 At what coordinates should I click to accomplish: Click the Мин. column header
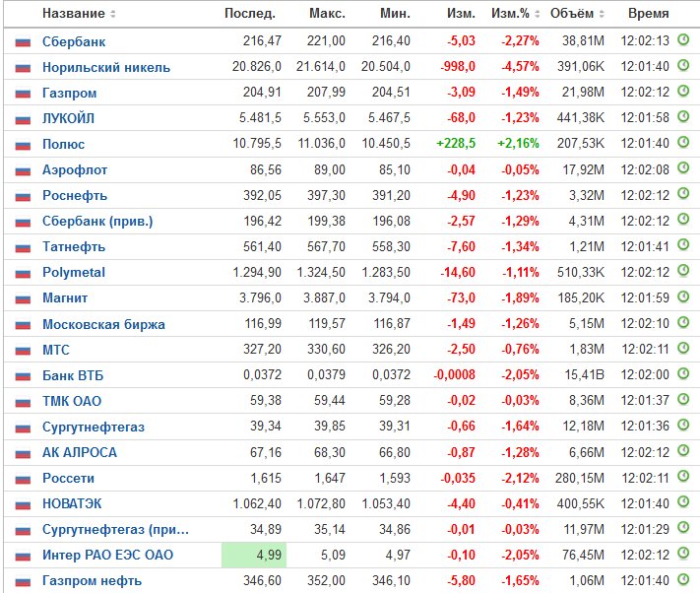pos(395,14)
